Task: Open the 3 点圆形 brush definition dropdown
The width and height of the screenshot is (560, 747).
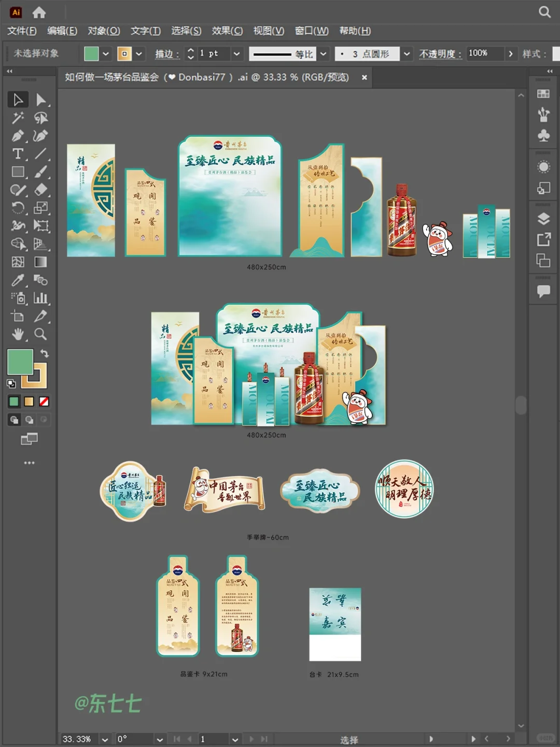Action: pos(407,53)
